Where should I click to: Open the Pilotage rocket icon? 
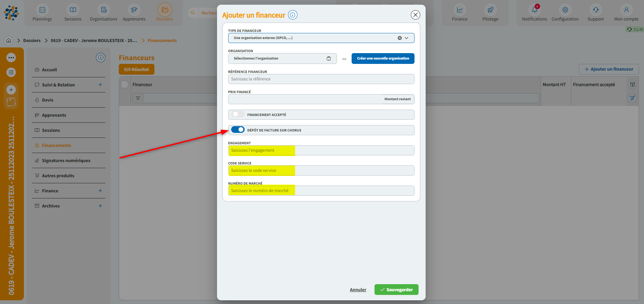pos(490,10)
